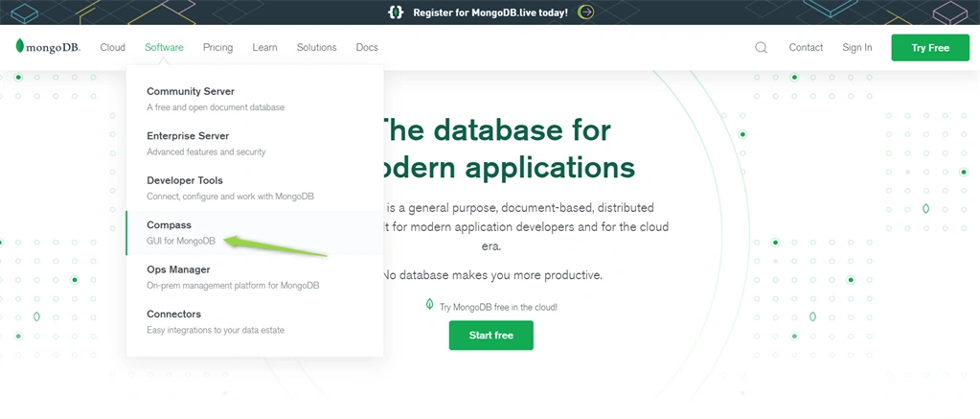The height and width of the screenshot is (419, 980).
Task: Select Ops Manager in the Software menu
Action: tap(255, 277)
